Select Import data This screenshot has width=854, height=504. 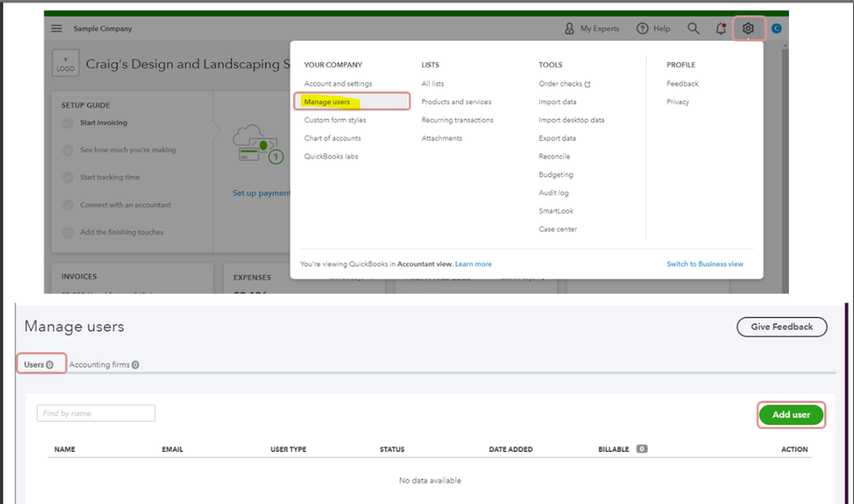click(557, 102)
